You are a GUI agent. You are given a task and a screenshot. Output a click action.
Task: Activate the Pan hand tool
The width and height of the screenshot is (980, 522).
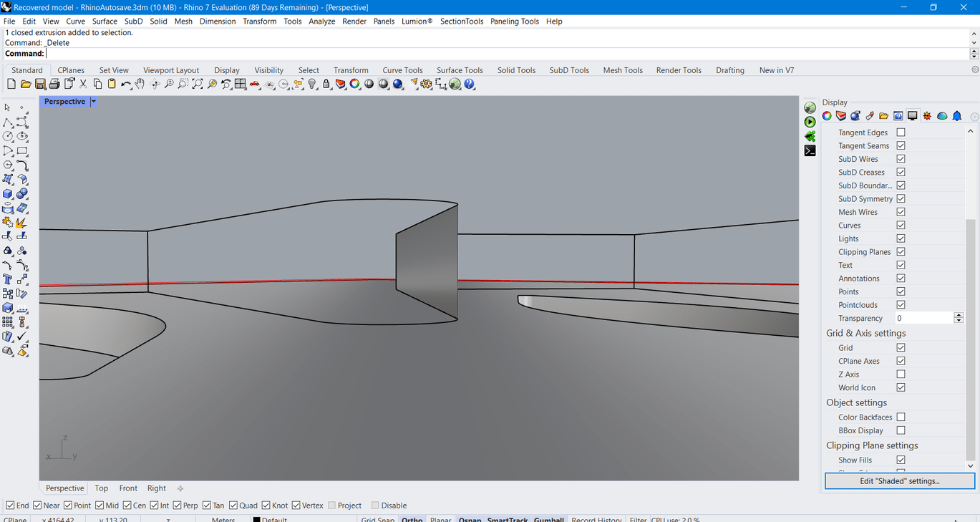[x=140, y=84]
